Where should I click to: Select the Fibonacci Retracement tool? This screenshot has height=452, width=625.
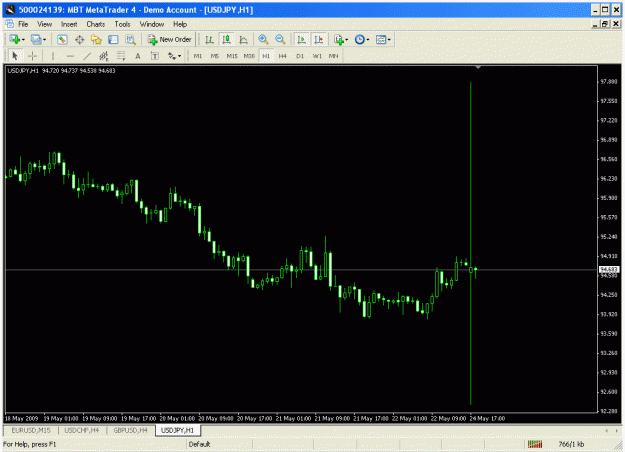tap(121, 56)
